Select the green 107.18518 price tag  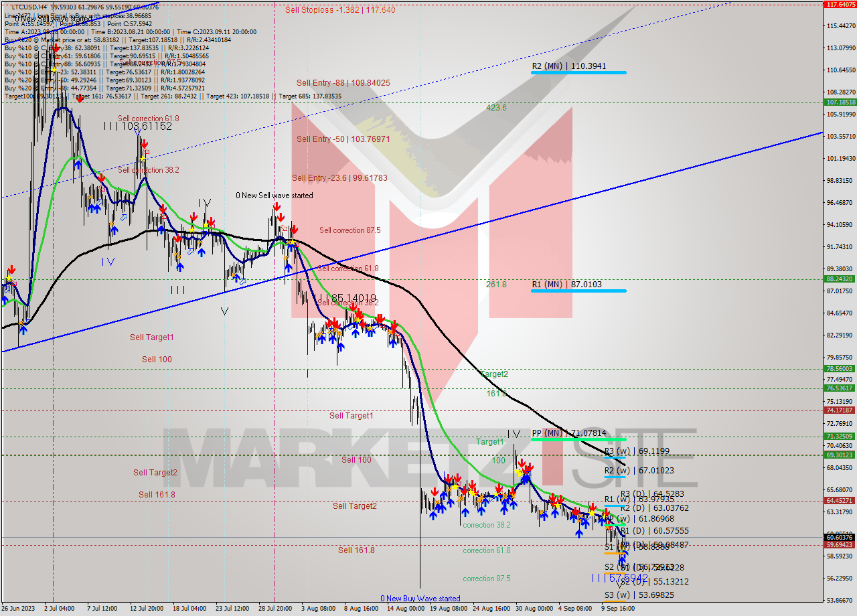coord(840,102)
